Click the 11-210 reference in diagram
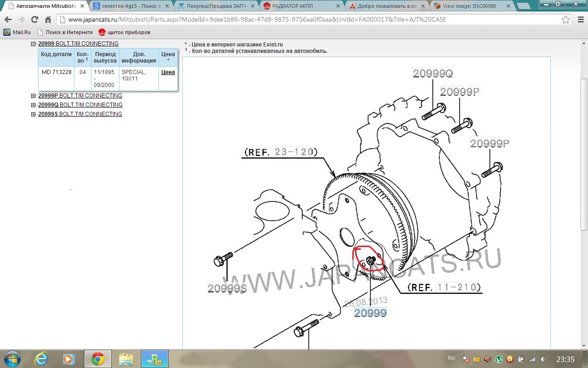The image size is (588, 368). point(458,287)
